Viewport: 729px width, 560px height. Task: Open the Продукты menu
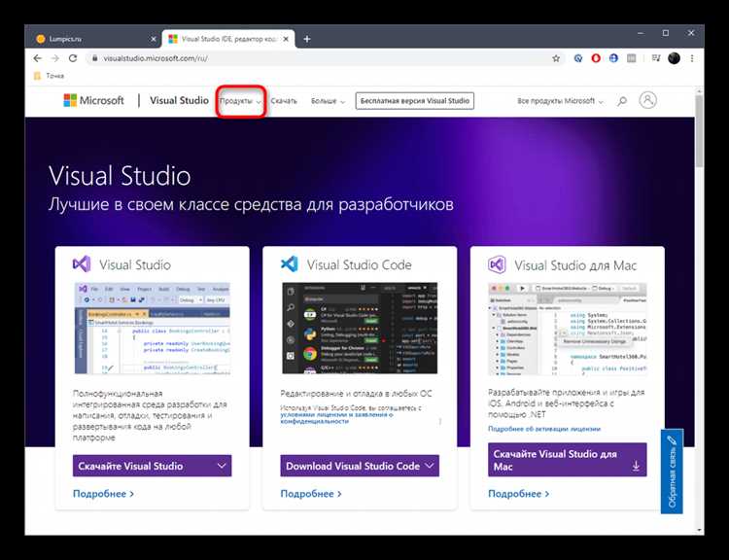pyautogui.click(x=240, y=101)
